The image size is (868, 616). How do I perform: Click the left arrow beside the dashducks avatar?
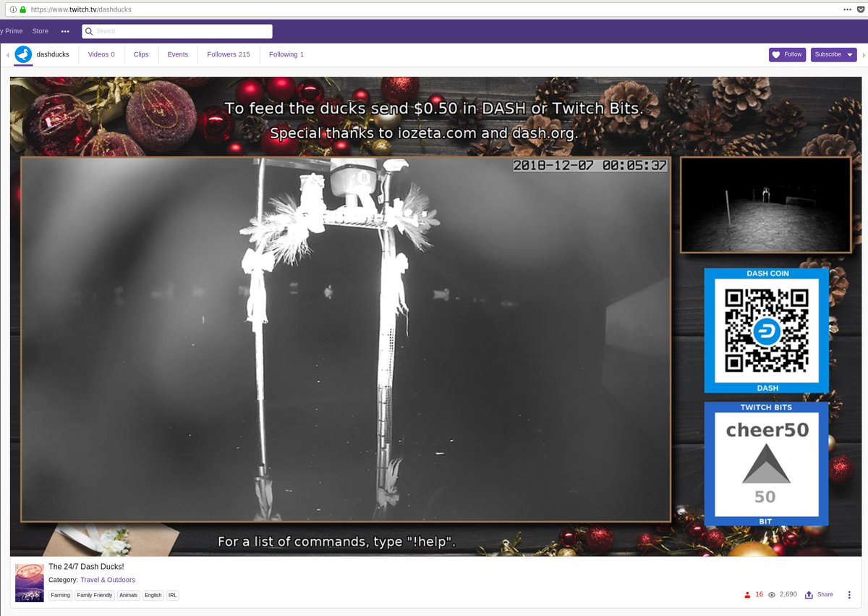coord(7,55)
